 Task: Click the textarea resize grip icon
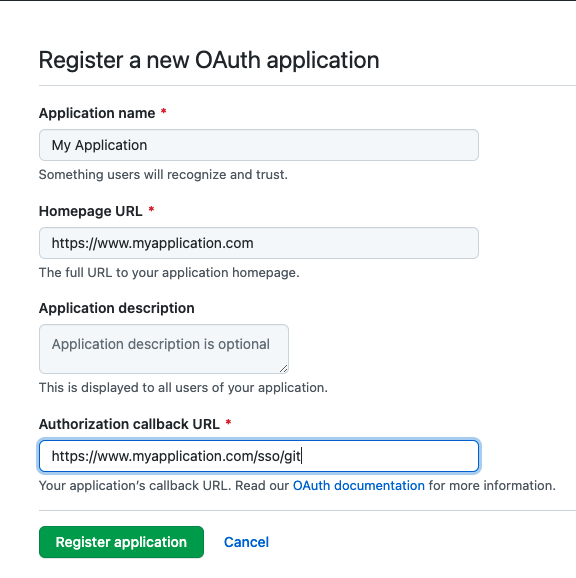(283, 368)
